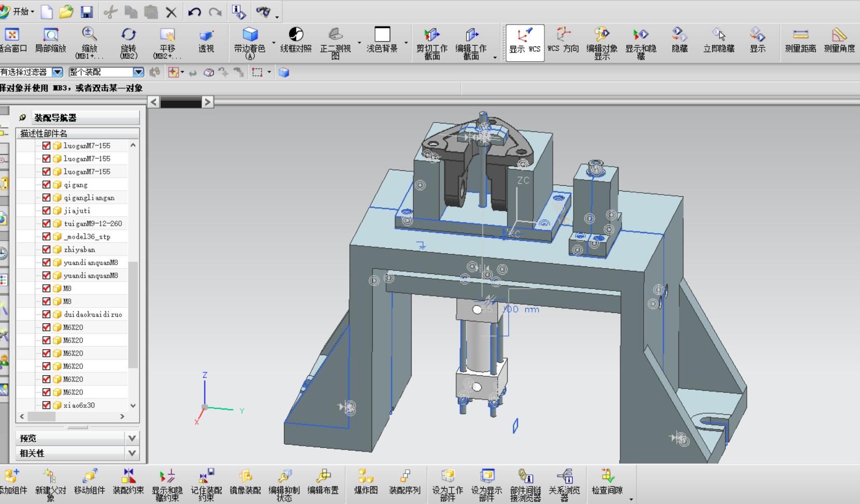This screenshot has width=860, height=504.
Task: Click the Redo arrow
Action: tap(215, 12)
